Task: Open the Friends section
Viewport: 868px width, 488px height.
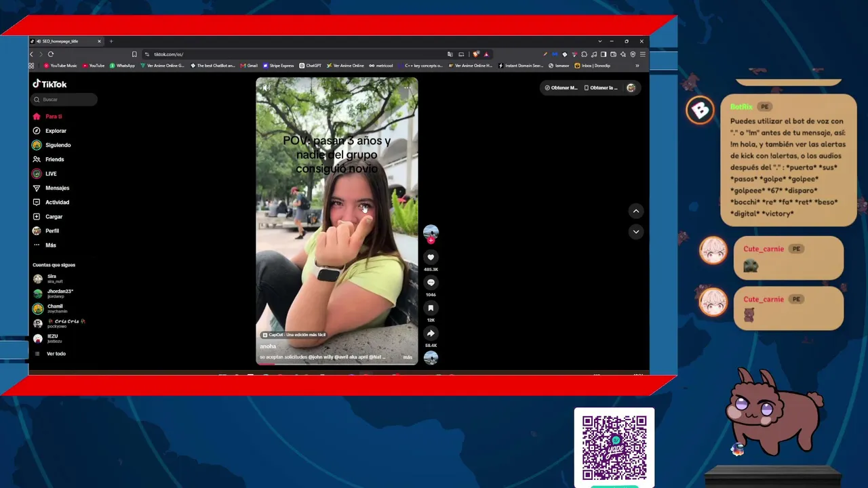Action: coord(48,159)
